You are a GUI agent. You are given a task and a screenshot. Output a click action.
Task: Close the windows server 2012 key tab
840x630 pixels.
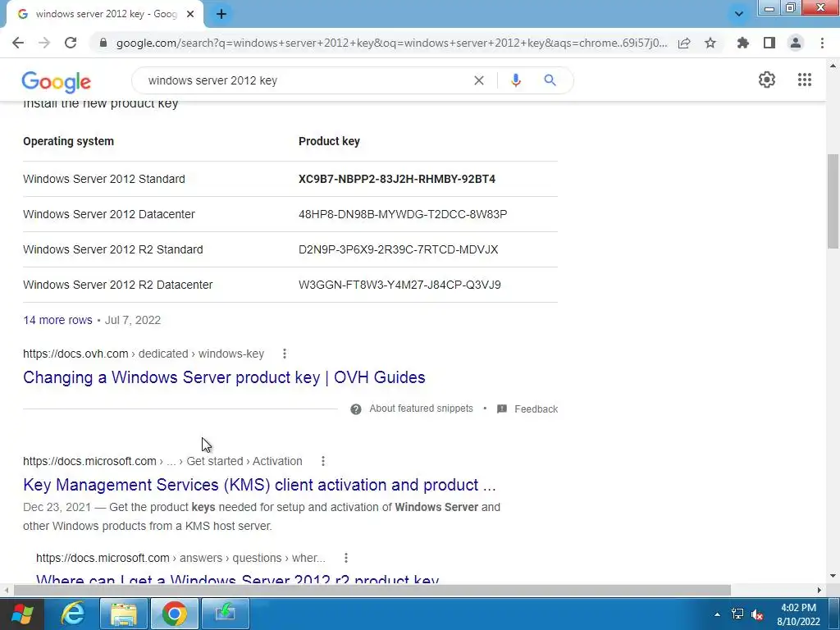pos(190,14)
